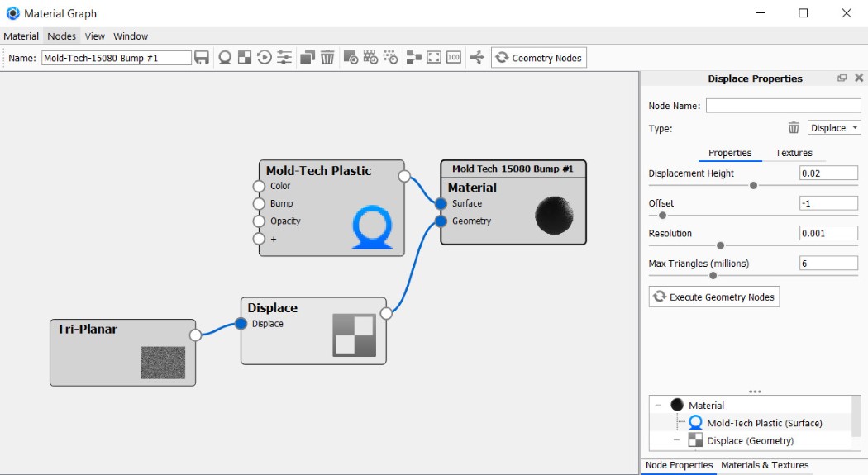Open the Nodes menu

click(62, 36)
